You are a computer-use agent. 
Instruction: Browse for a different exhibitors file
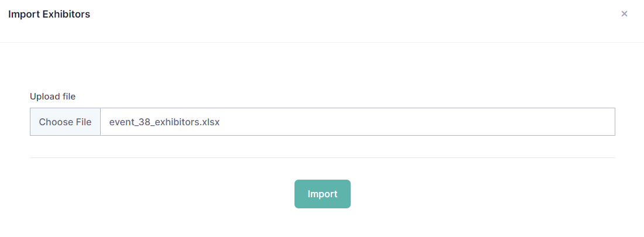click(x=65, y=122)
